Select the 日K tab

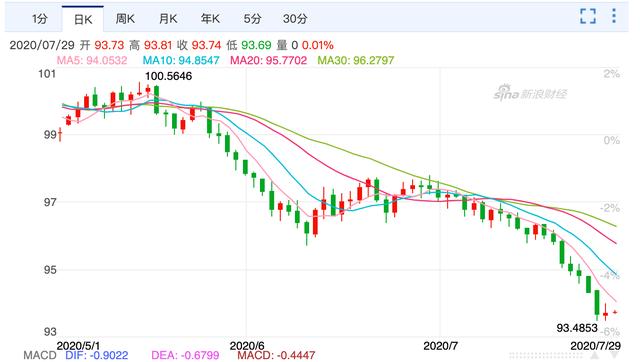tap(83, 19)
